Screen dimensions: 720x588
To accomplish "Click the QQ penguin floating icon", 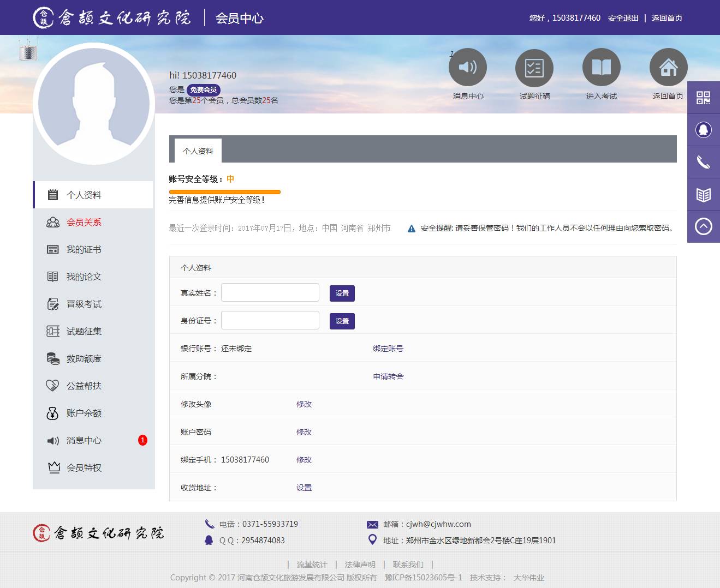I will pos(703,130).
